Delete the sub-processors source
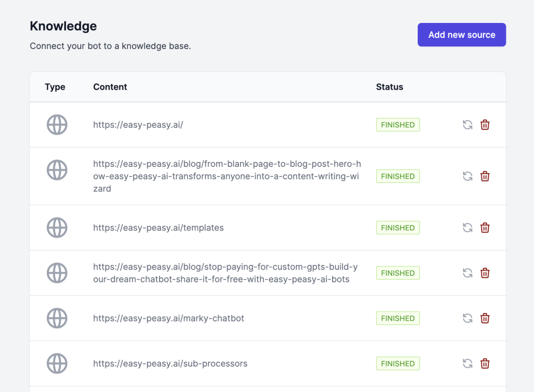 click(x=485, y=364)
